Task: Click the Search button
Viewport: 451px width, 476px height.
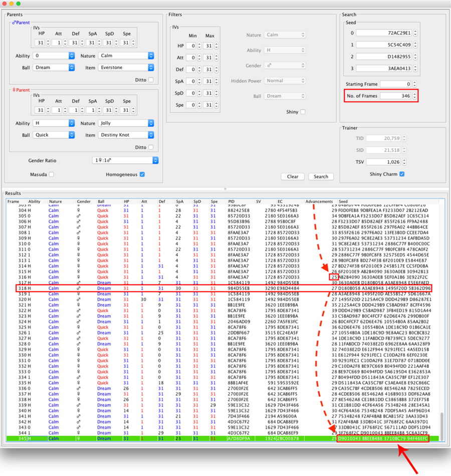Action: coord(321,177)
